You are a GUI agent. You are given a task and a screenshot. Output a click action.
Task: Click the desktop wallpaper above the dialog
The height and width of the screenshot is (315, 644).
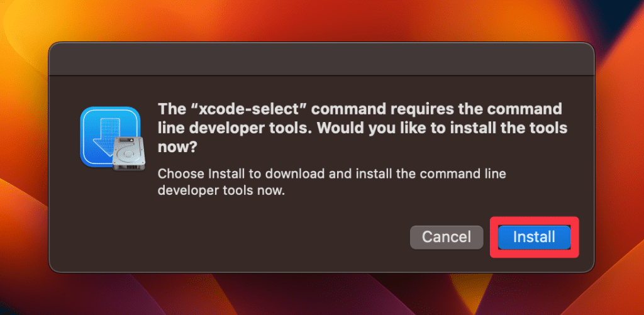pyautogui.click(x=321, y=19)
